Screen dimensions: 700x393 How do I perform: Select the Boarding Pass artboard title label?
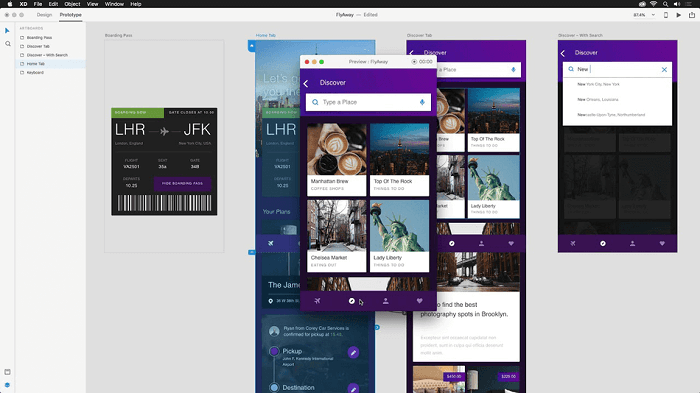[x=118, y=35]
